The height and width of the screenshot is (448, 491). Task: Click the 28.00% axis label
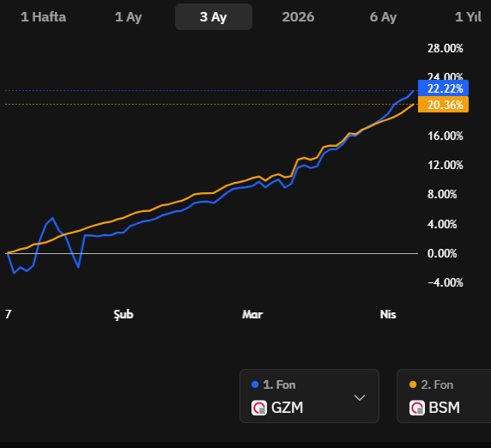click(x=446, y=49)
